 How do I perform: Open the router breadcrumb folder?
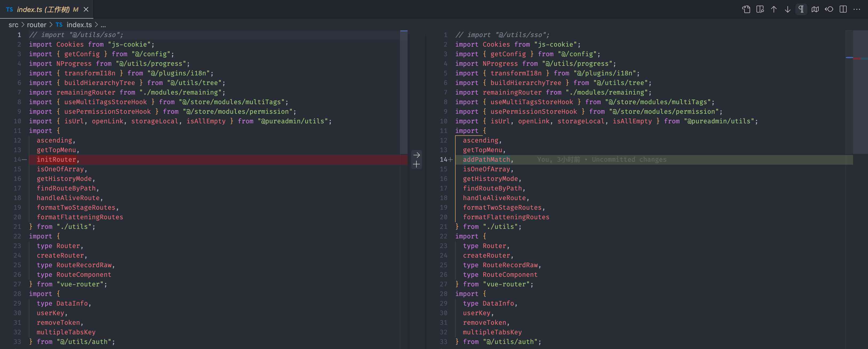(36, 25)
